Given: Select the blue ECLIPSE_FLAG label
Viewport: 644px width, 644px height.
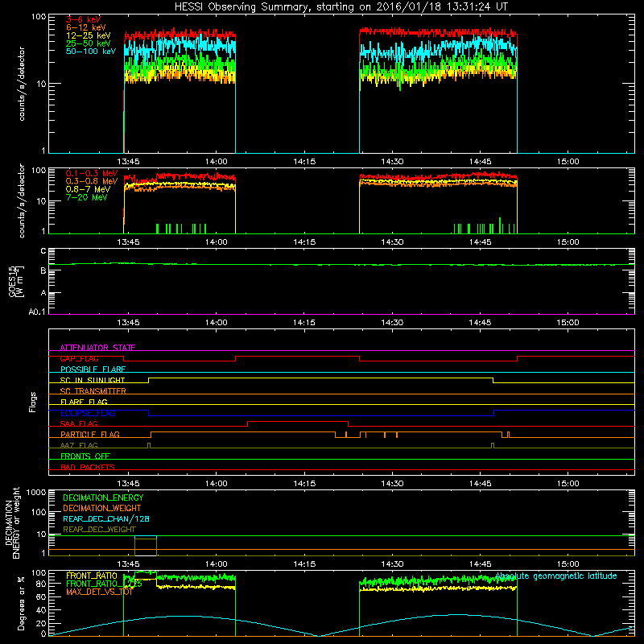Looking at the screenshot, I should point(88,413).
